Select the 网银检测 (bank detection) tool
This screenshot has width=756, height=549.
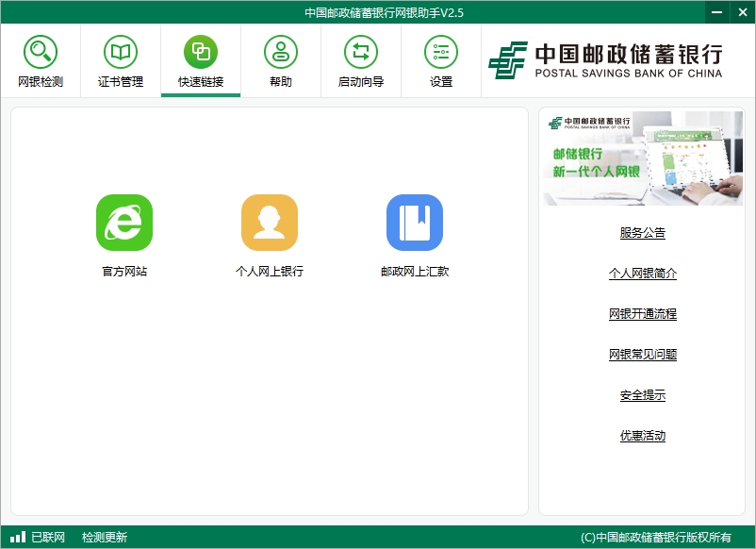tap(40, 58)
